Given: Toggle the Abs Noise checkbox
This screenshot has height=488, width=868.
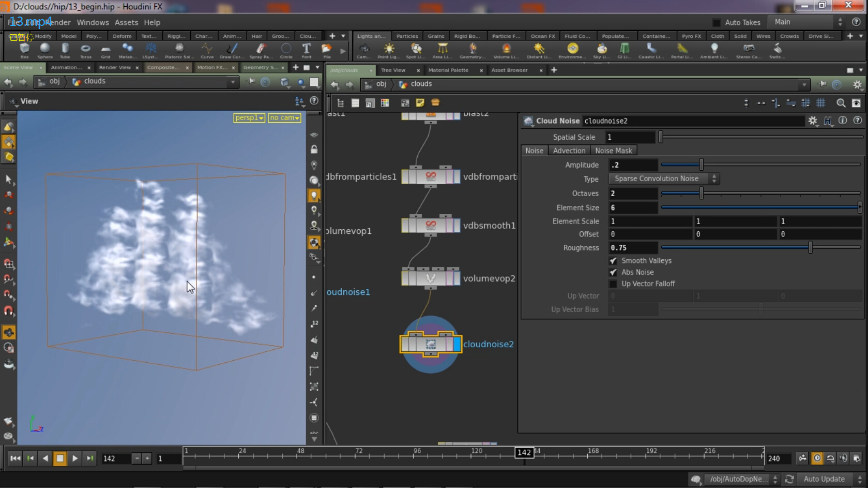Looking at the screenshot, I should tap(613, 272).
